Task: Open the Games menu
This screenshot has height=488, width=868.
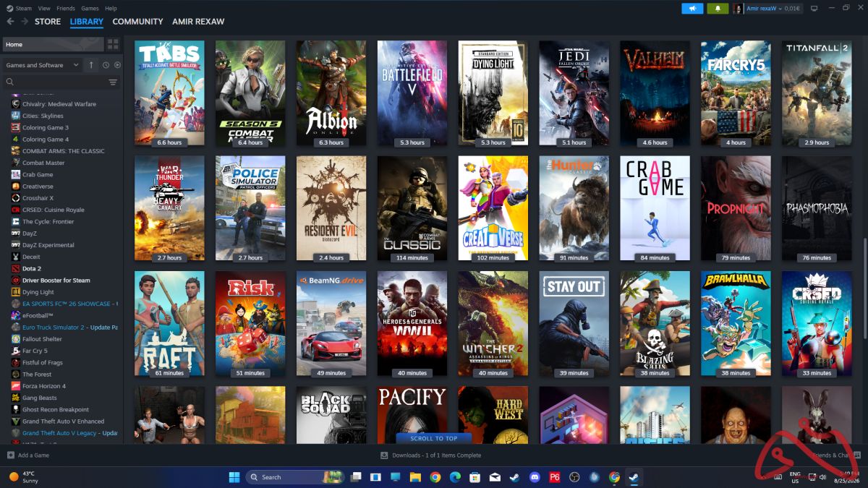Action: coord(90,9)
